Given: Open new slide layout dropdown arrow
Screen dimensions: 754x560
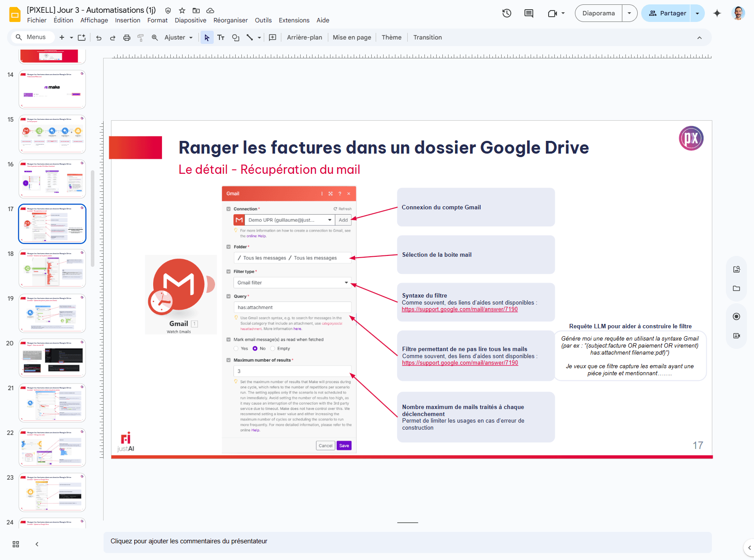Looking at the screenshot, I should coord(72,38).
